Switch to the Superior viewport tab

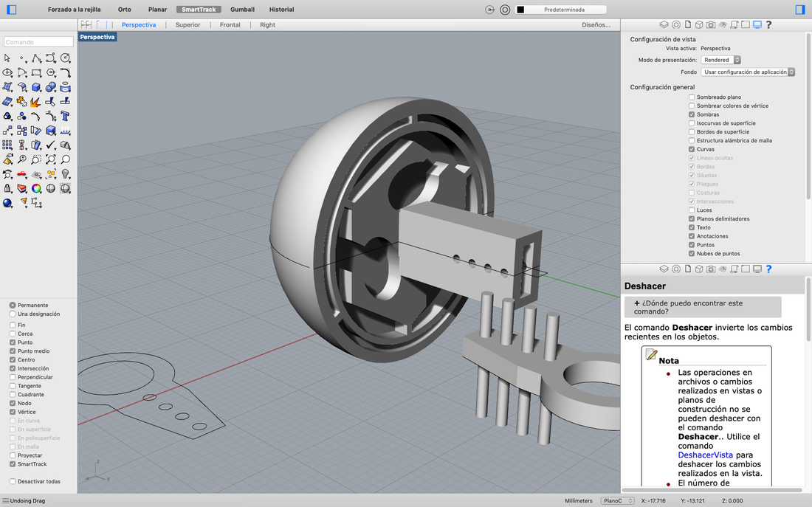pyautogui.click(x=187, y=25)
